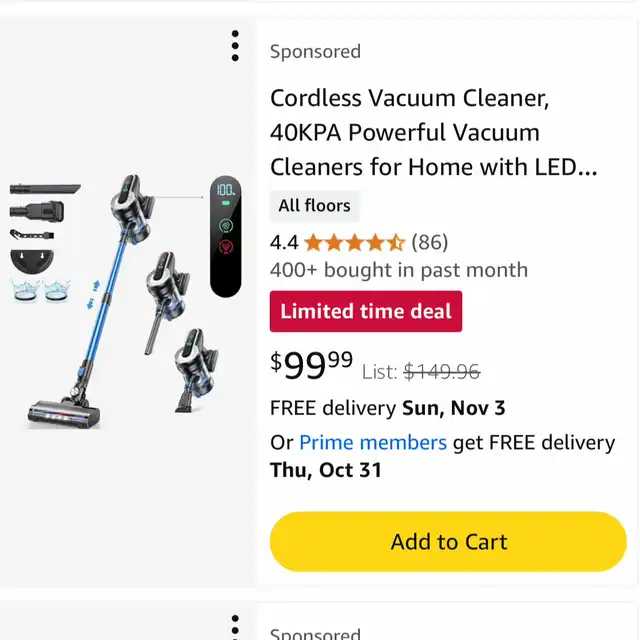Select the All floors tag
Viewport: 640px width, 640px height.
(314, 206)
